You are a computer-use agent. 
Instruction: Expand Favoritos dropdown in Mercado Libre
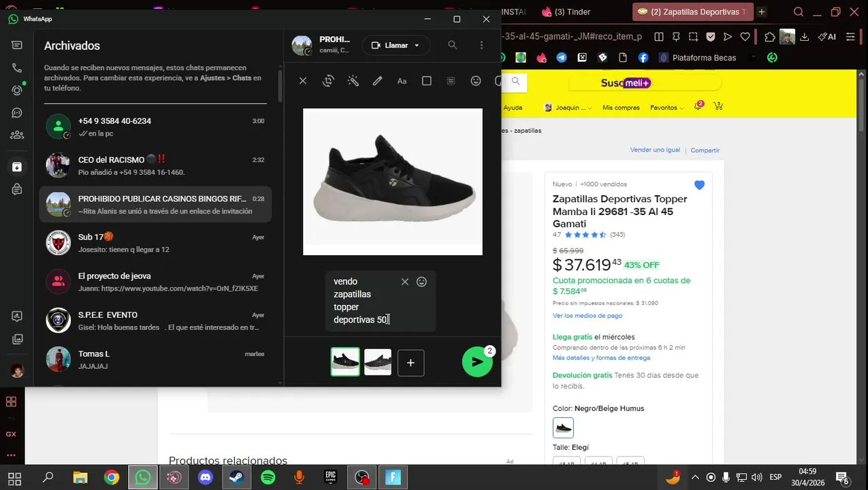(x=666, y=108)
